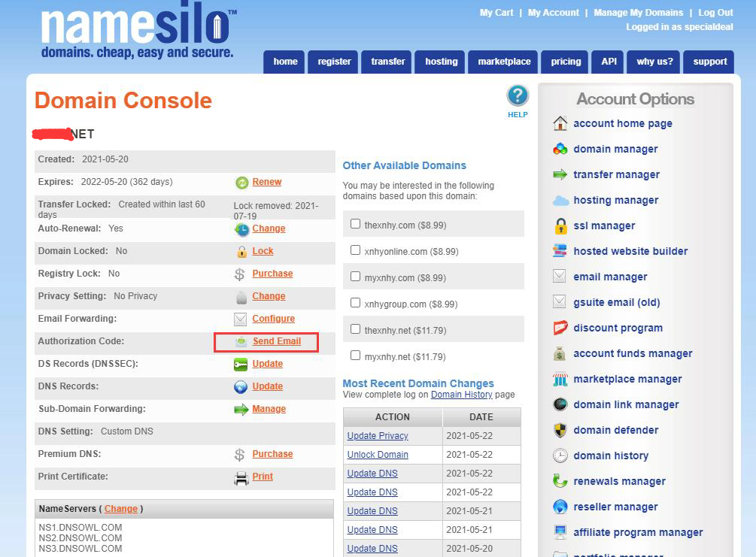Screen dimensions: 756x557
Task: Click the Domain Locked padlock icon
Action: [241, 252]
